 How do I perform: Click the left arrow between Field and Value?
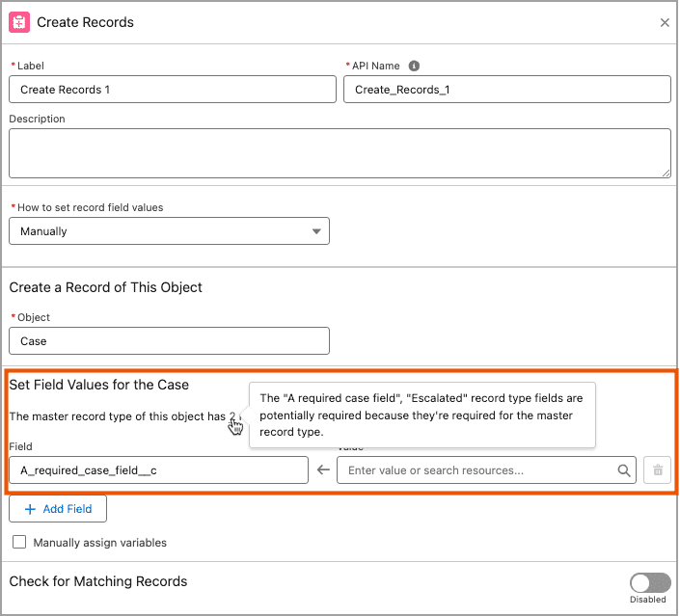click(x=323, y=470)
